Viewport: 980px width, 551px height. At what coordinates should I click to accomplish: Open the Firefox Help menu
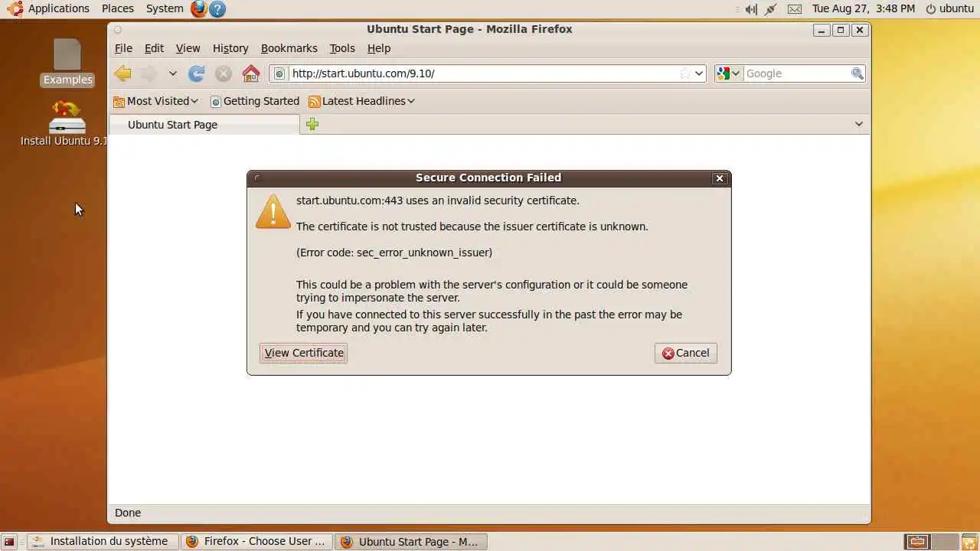[379, 48]
